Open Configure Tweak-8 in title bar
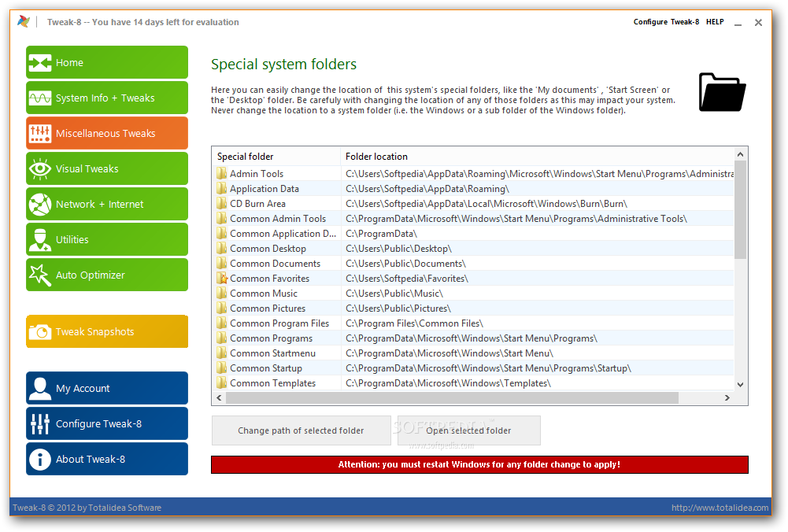The height and width of the screenshot is (532, 788). pyautogui.click(x=666, y=21)
